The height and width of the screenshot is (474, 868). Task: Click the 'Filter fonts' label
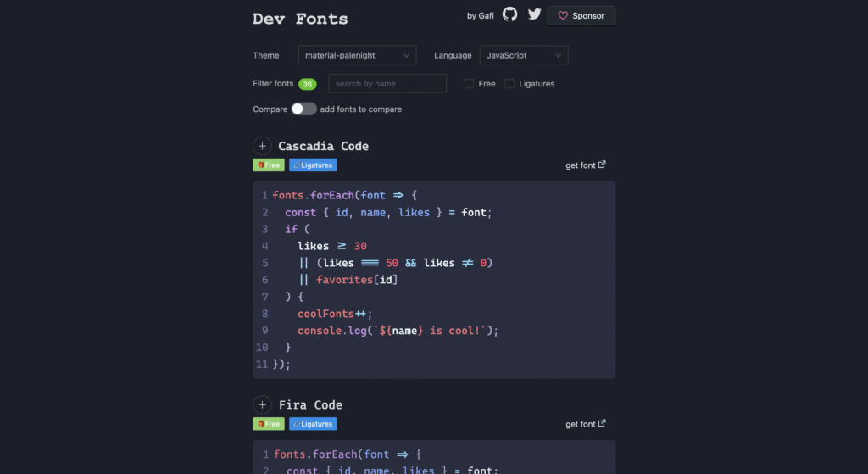(x=273, y=84)
